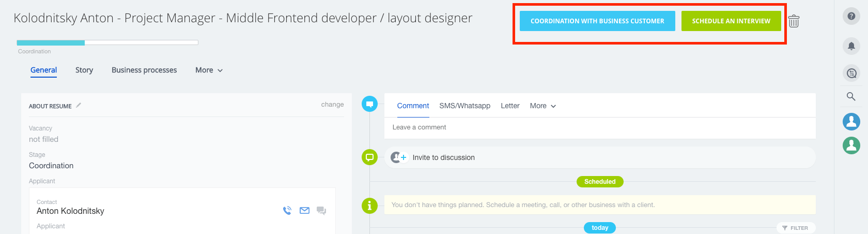
Task: Click Coordination with Business Customer button
Action: (x=597, y=21)
